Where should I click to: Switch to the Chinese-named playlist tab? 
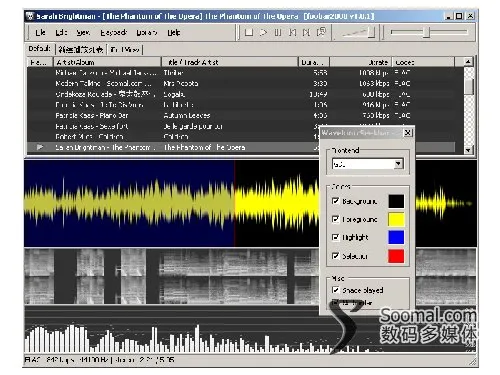(81, 50)
